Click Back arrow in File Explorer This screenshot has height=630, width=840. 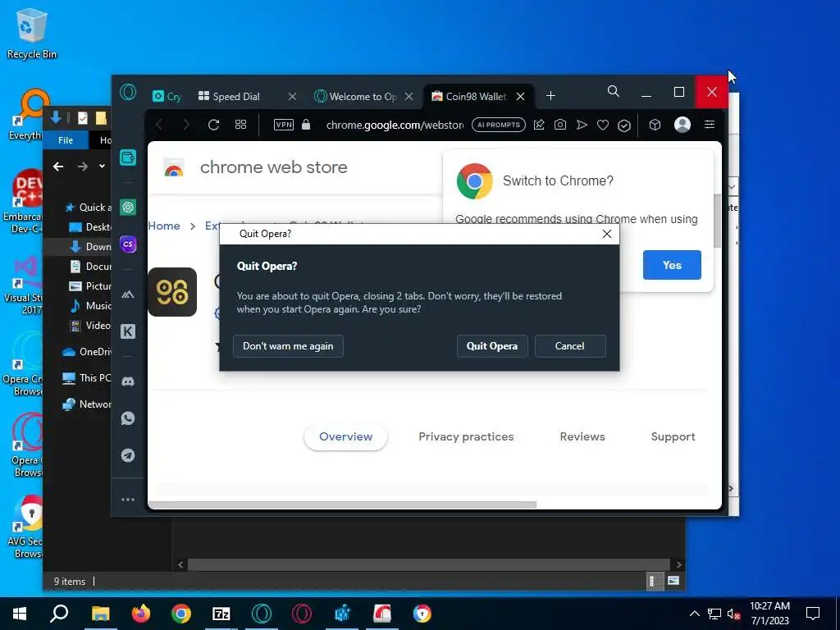coord(58,167)
